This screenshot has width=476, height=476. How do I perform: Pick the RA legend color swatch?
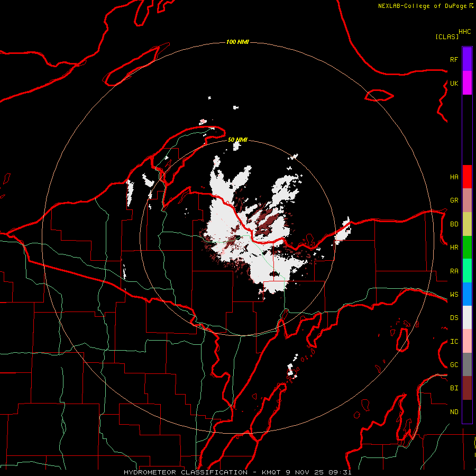pyautogui.click(x=467, y=271)
